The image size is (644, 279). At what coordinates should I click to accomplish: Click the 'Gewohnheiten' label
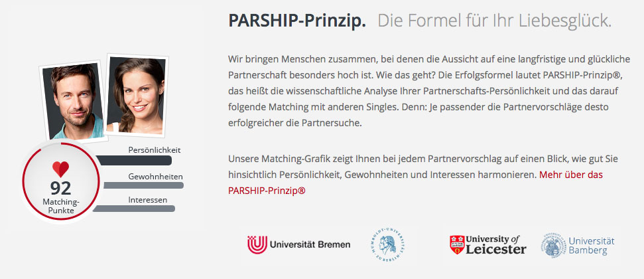[x=155, y=177]
